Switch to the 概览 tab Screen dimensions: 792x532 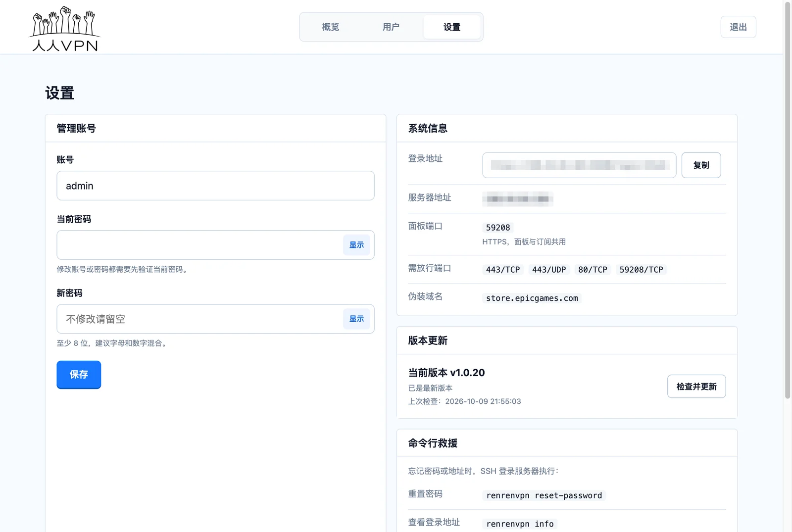331,27
